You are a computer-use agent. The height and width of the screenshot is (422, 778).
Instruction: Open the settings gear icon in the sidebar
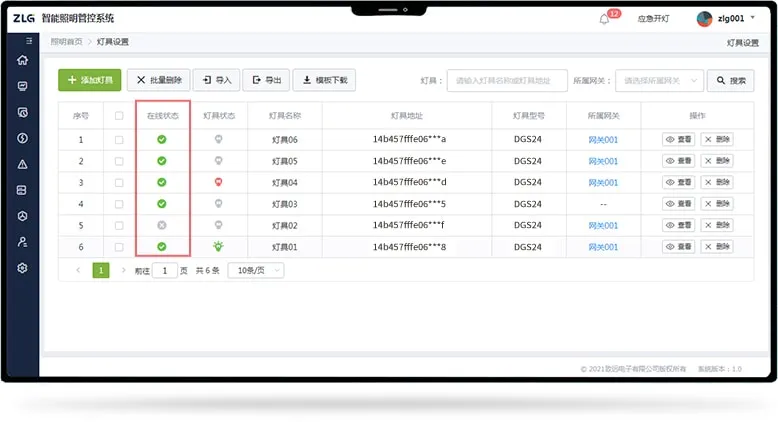[22, 268]
